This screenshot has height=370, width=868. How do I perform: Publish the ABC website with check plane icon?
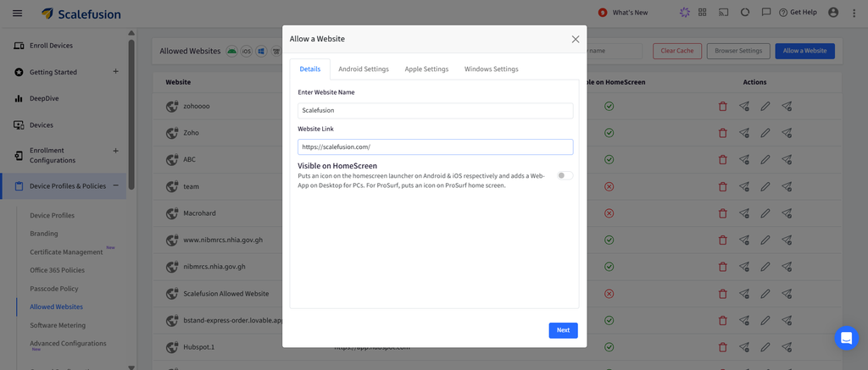click(x=787, y=160)
